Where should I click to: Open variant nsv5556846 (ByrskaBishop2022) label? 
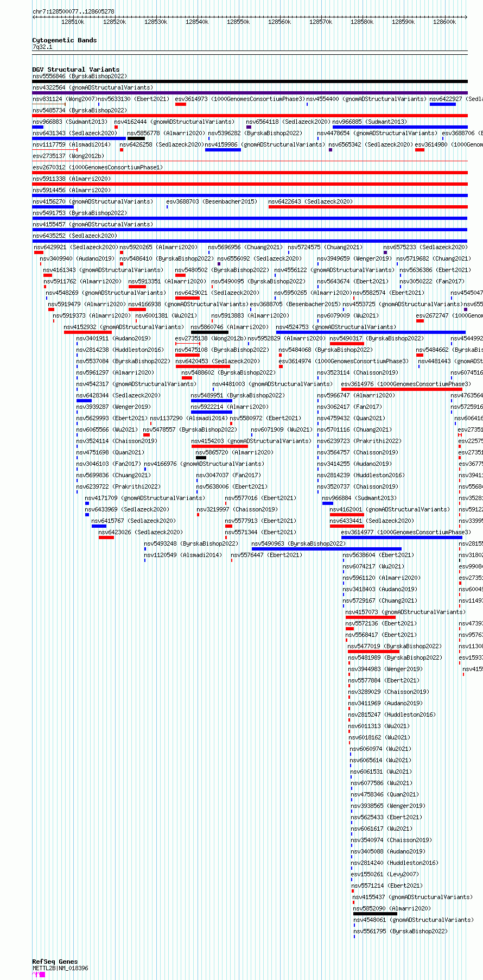tap(80, 77)
